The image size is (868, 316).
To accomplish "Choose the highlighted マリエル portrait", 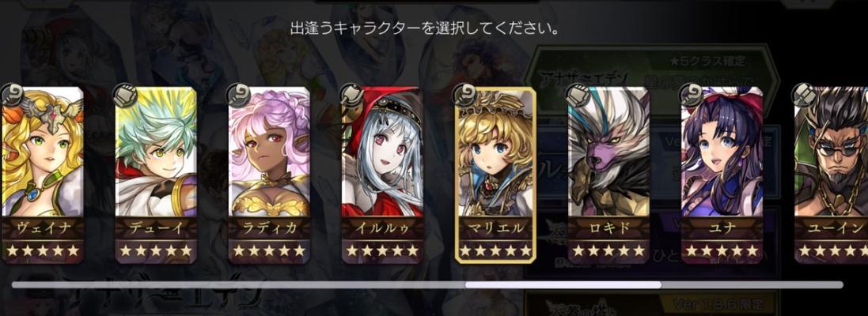I will (x=495, y=152).
